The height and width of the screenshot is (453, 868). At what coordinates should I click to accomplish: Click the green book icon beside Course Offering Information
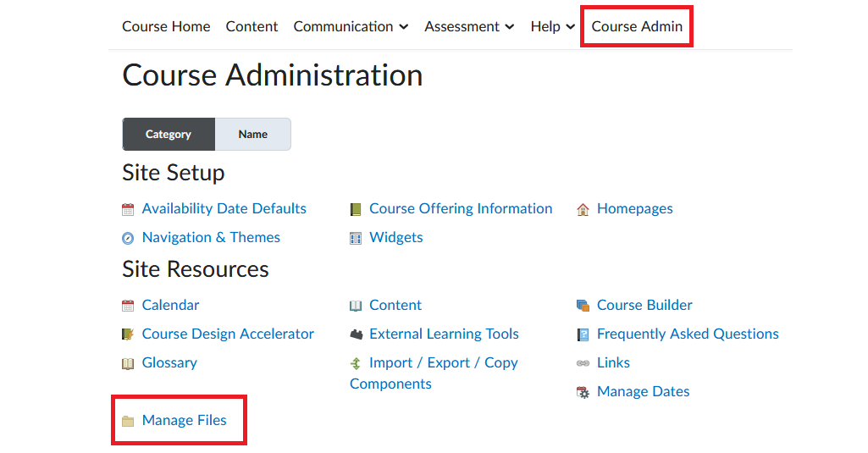(x=356, y=209)
